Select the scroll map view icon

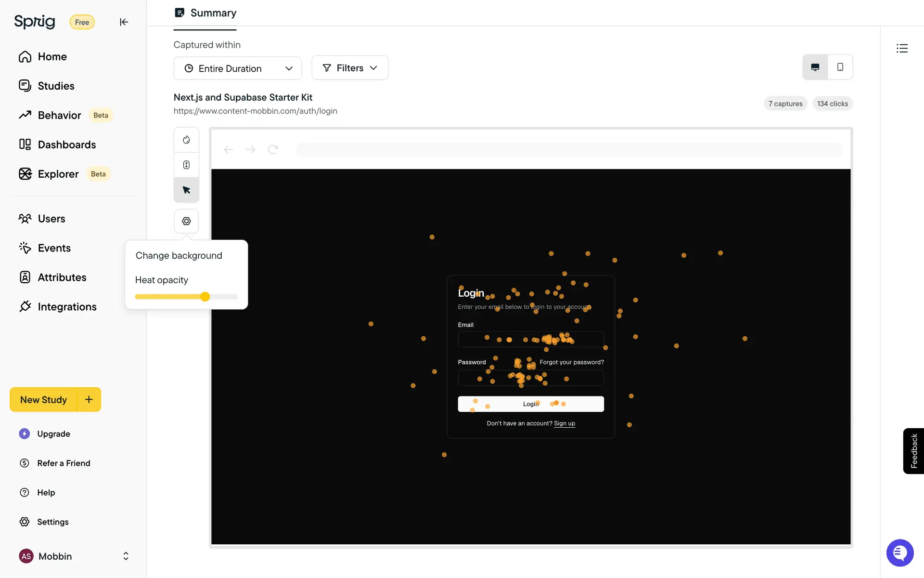click(x=186, y=165)
